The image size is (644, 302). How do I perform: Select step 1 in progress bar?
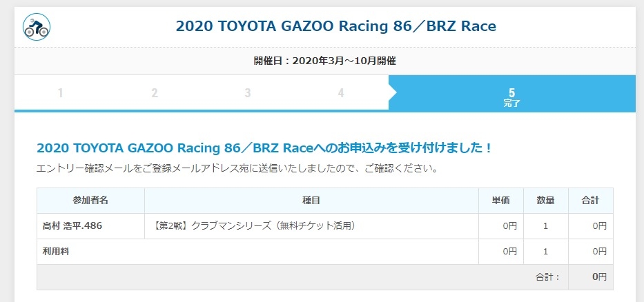[61, 93]
